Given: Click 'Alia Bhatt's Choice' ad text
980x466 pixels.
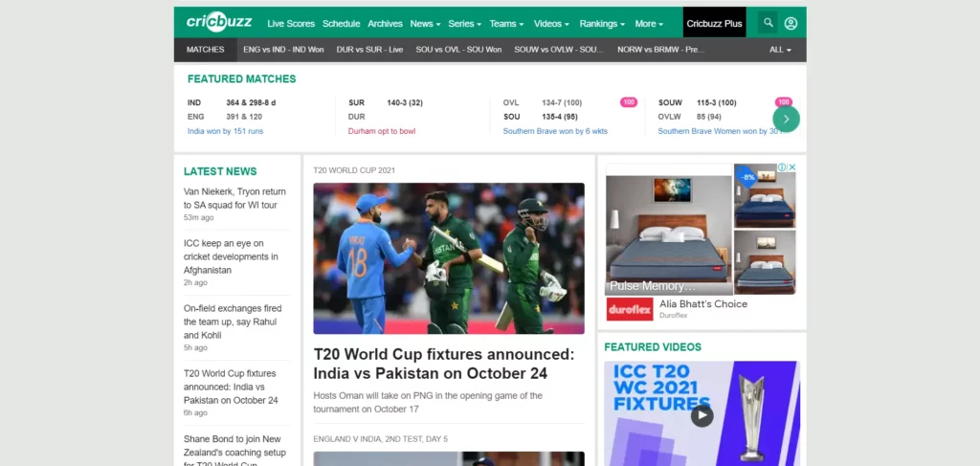Looking at the screenshot, I should (703, 303).
